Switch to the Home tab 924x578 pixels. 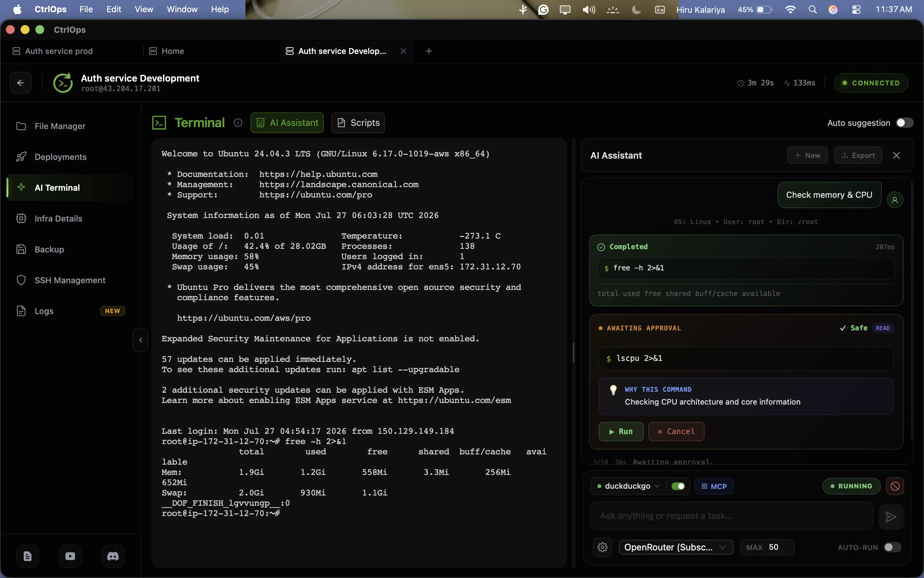click(x=172, y=51)
